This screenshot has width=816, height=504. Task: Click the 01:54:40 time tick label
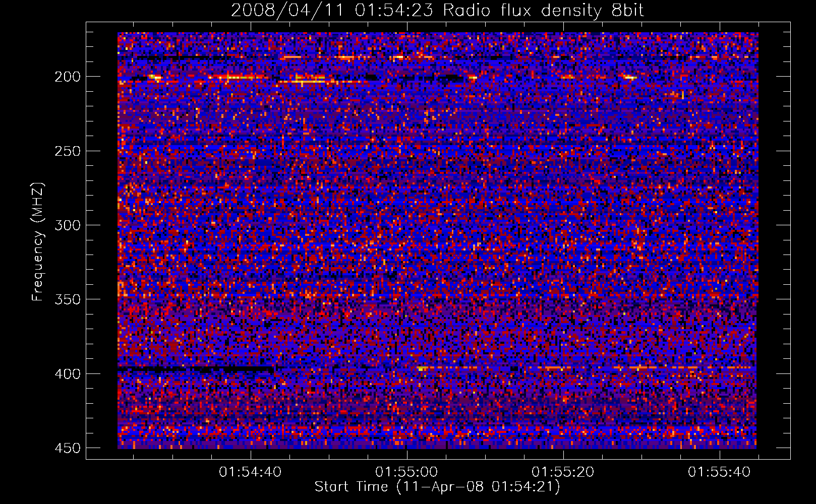pyautogui.click(x=250, y=472)
